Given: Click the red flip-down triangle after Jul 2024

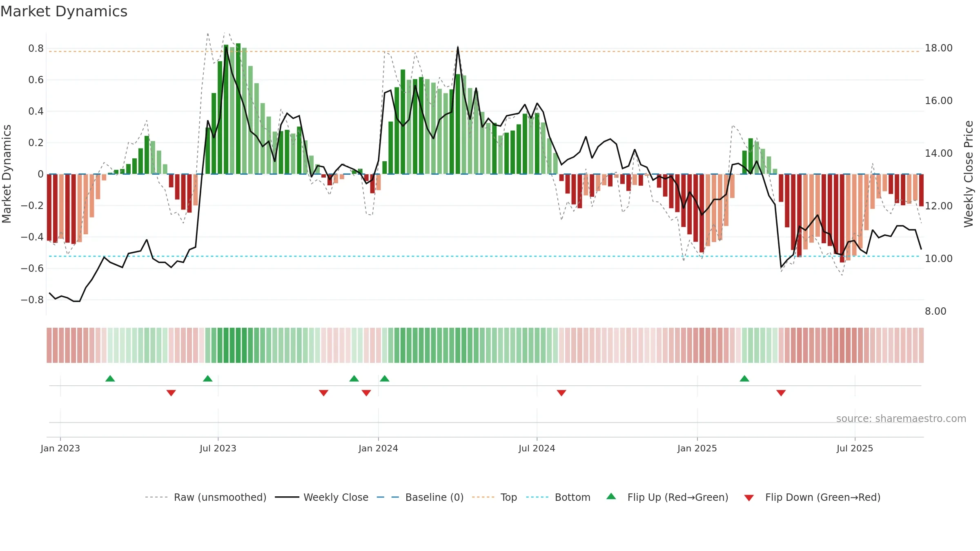Looking at the screenshot, I should point(561,393).
